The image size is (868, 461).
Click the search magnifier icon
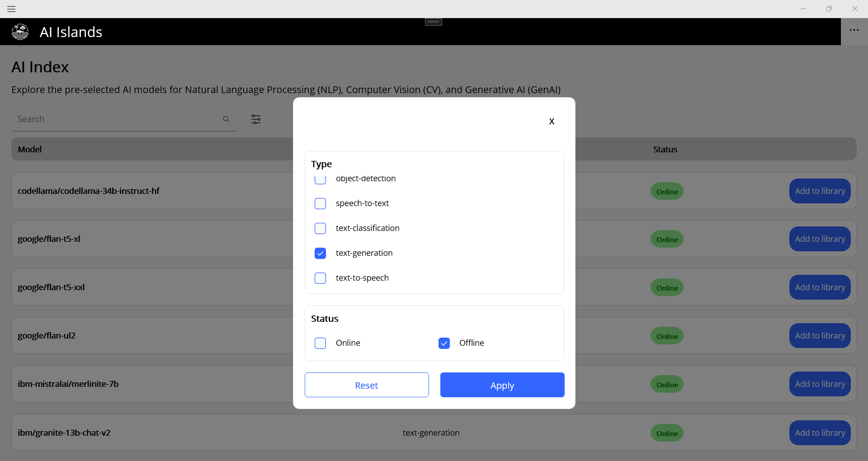[226, 119]
